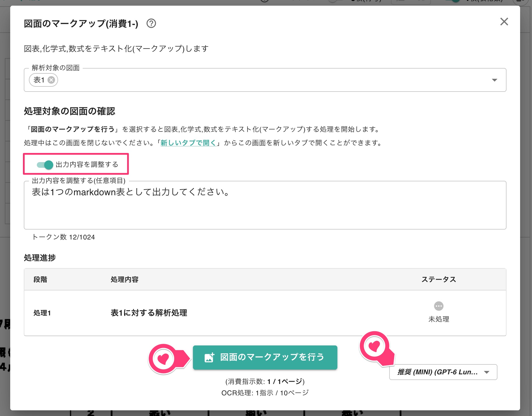The image size is (532, 416).
Task: Click the 段階 column header
Action: [x=40, y=279]
